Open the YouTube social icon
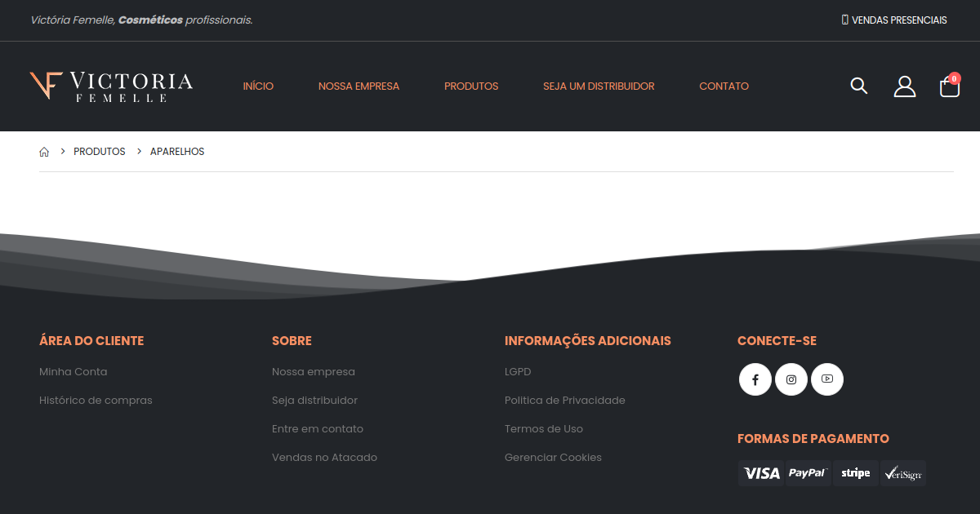The height and width of the screenshot is (514, 980). pyautogui.click(x=827, y=379)
